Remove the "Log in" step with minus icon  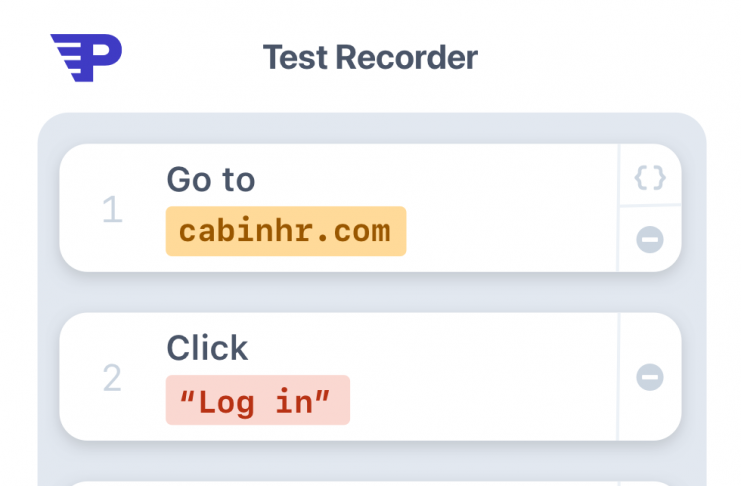pyautogui.click(x=650, y=377)
